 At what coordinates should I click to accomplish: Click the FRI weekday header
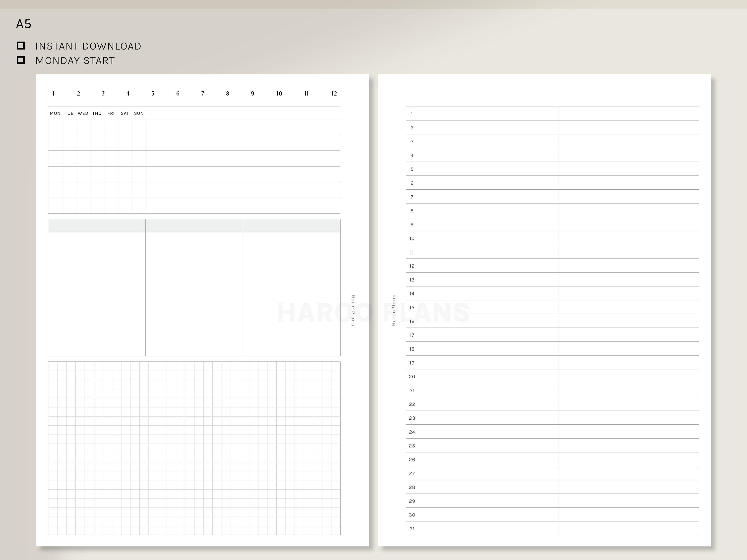(111, 113)
